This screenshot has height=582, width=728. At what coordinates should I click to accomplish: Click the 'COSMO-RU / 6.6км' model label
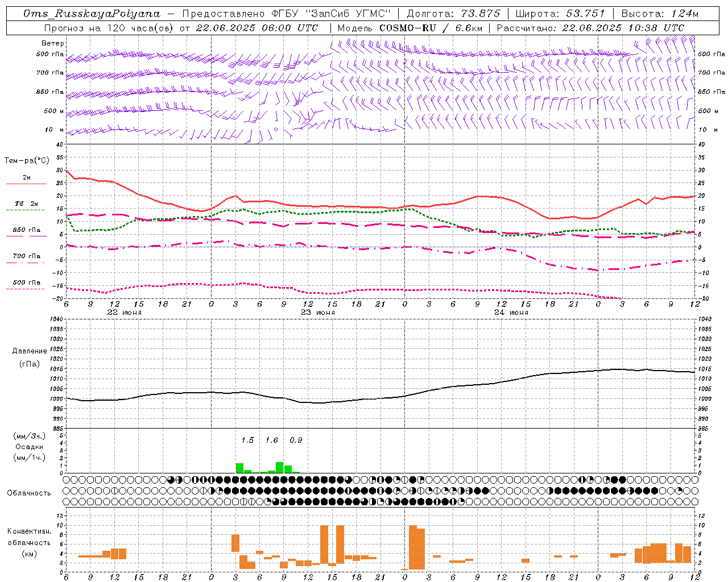431,28
